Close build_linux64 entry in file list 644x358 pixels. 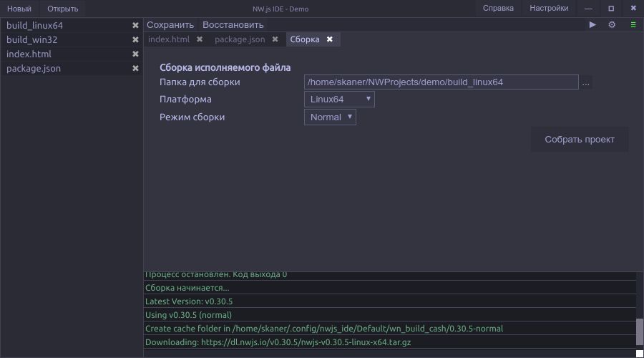coord(135,26)
